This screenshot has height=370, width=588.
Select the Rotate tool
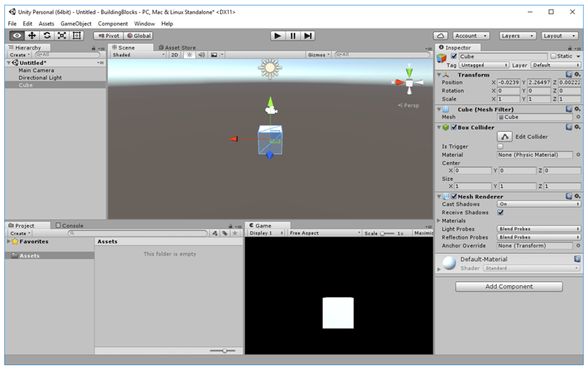[x=46, y=36]
